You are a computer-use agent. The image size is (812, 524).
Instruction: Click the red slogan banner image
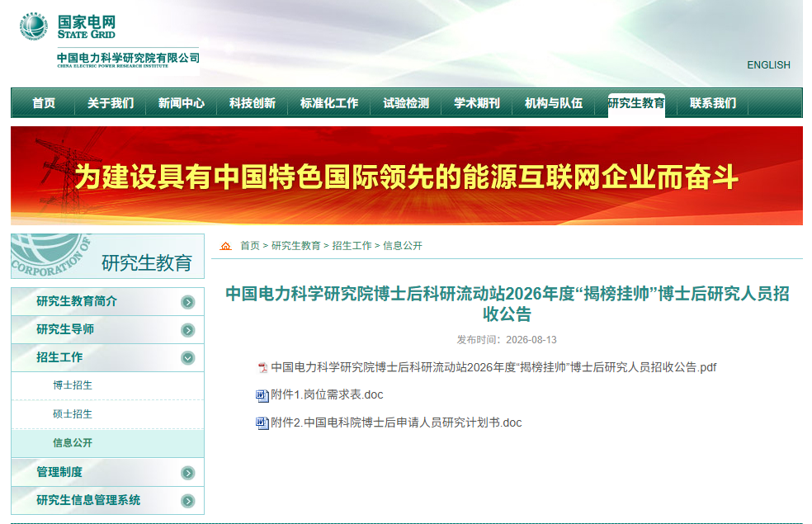coord(407,176)
